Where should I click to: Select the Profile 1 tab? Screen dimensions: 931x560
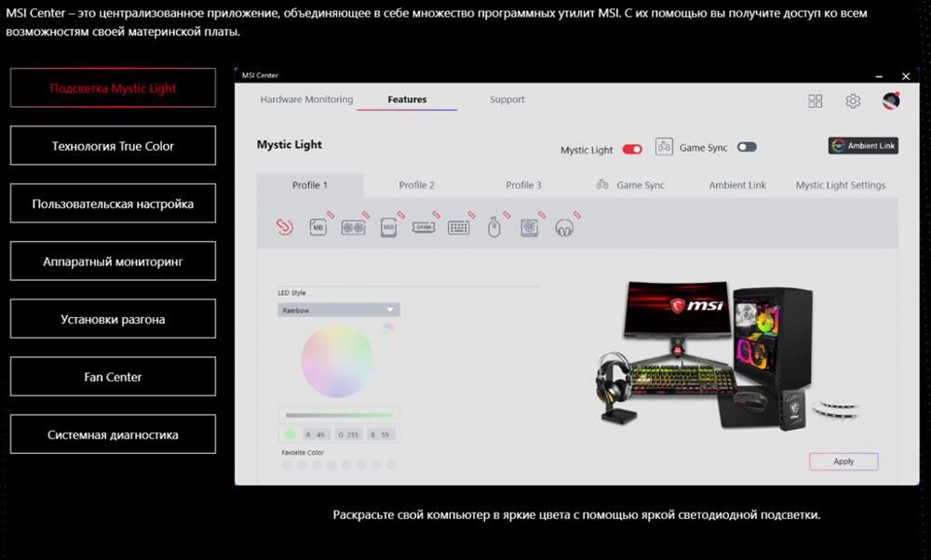[310, 185]
